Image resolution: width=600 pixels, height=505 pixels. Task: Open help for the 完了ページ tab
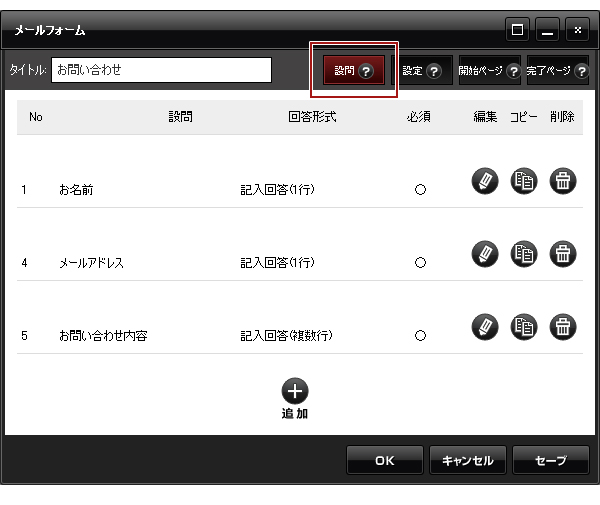[582, 71]
